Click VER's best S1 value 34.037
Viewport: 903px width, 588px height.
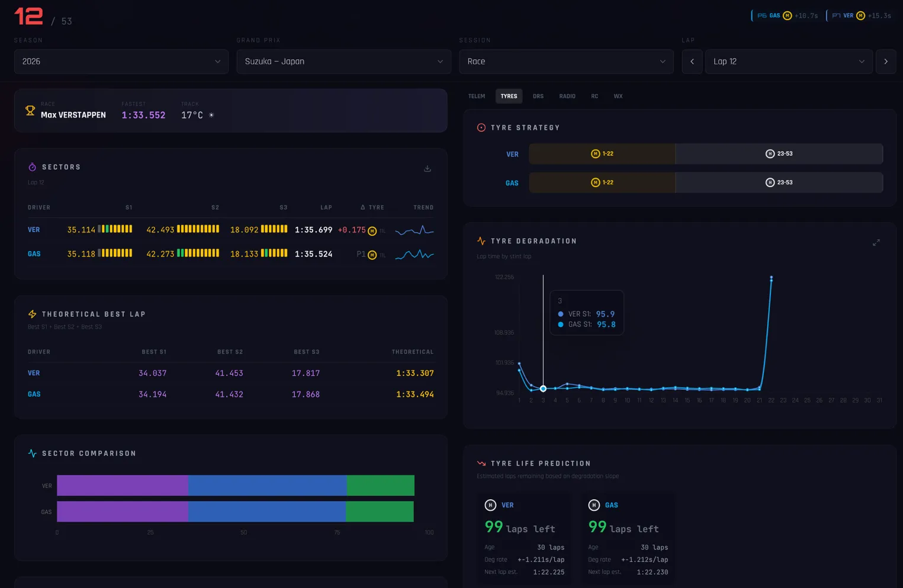click(x=153, y=373)
